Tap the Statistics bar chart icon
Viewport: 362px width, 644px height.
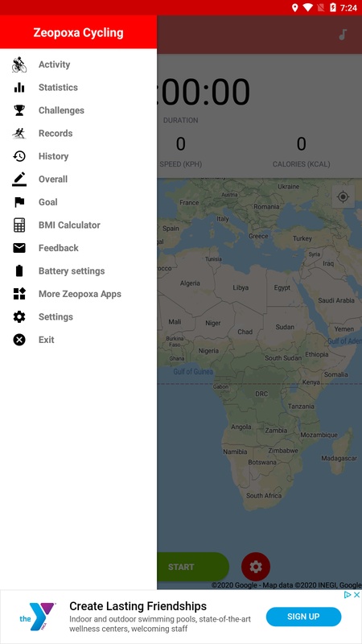(19, 88)
